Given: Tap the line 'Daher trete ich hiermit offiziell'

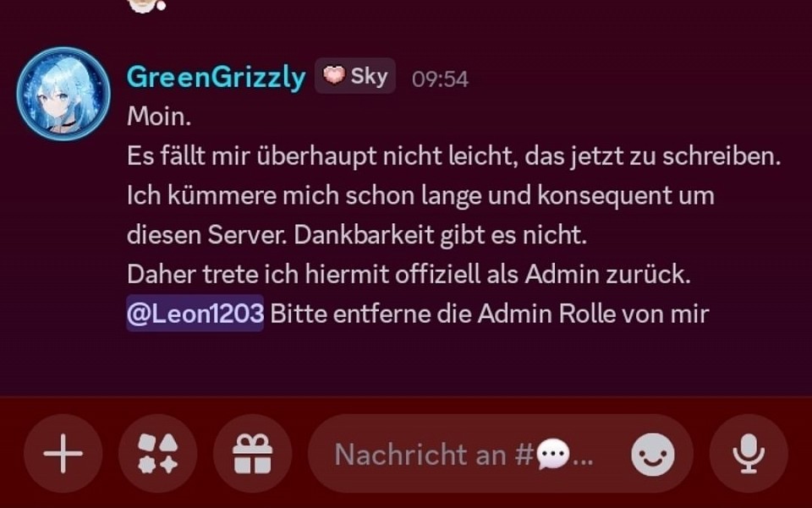Looking at the screenshot, I should [x=409, y=274].
